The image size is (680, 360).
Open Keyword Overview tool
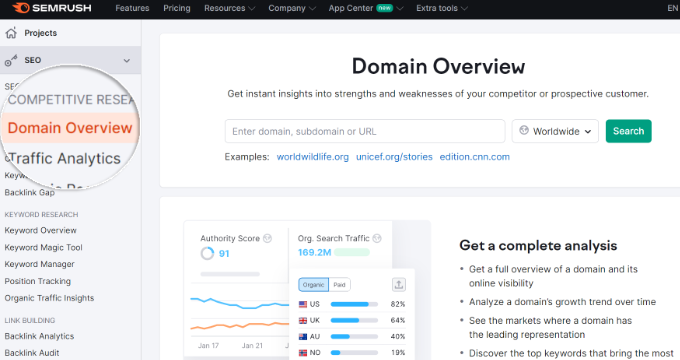(40, 230)
